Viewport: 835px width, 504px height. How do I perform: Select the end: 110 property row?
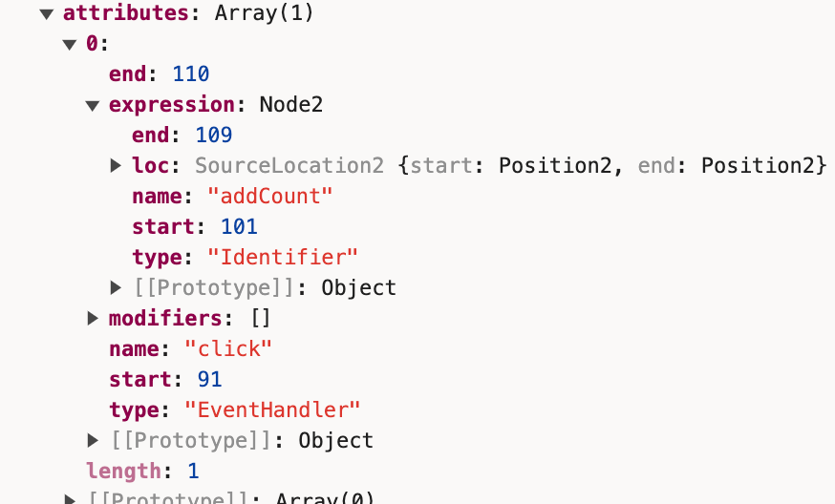pos(159,74)
